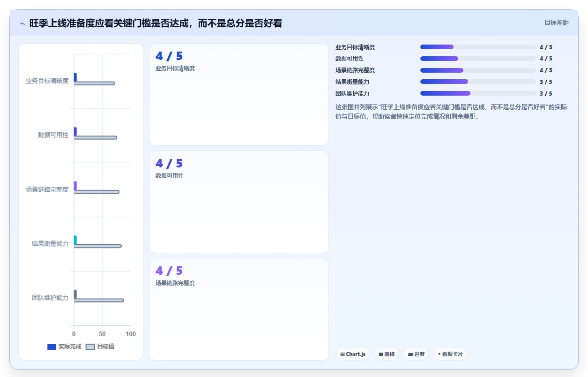This screenshot has width=588, height=377.
Task: Click the 4 / 5 number in the 场景链路完整度 card
Action: 169,271
